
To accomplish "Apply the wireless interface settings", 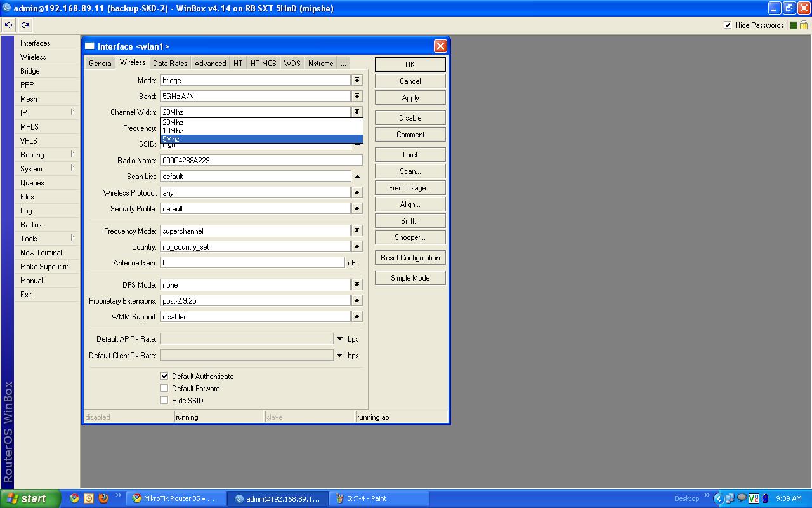I will (x=410, y=97).
